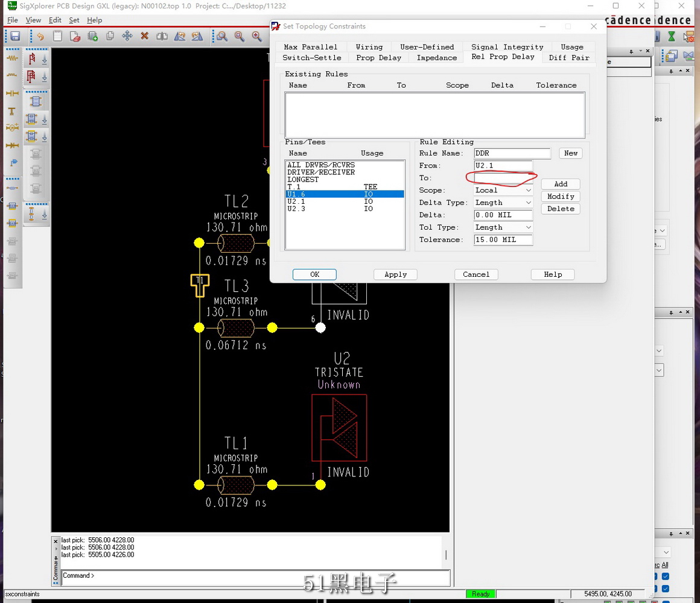
Task: Expand arrow next to via palette icon
Action: (44, 215)
